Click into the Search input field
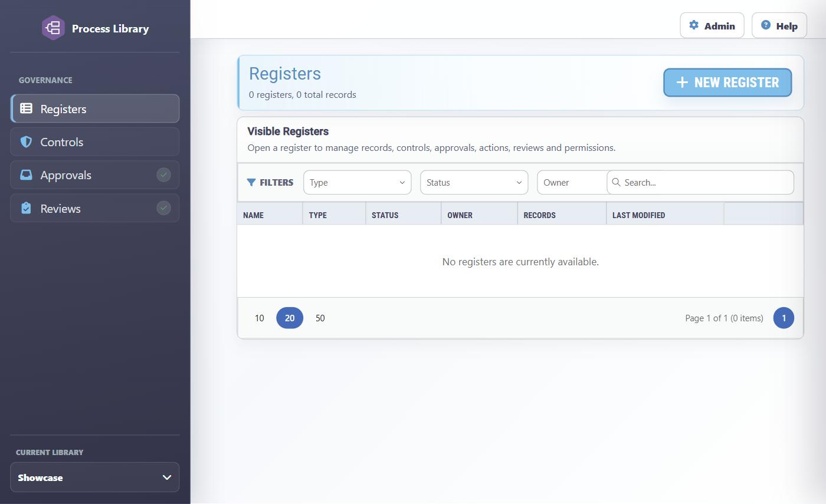This screenshot has height=504, width=826. (700, 182)
